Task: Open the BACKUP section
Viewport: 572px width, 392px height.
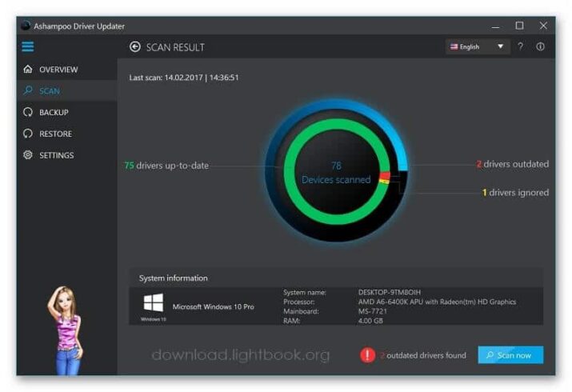Action: pos(66,112)
